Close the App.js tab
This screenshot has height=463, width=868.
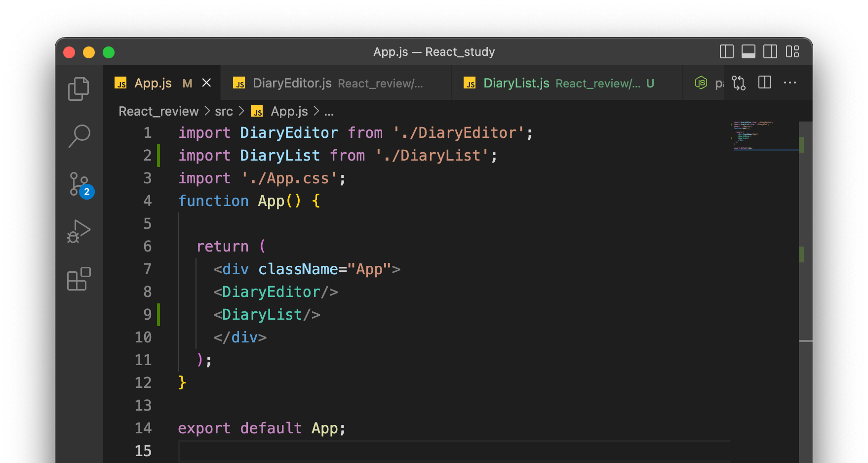coord(207,83)
